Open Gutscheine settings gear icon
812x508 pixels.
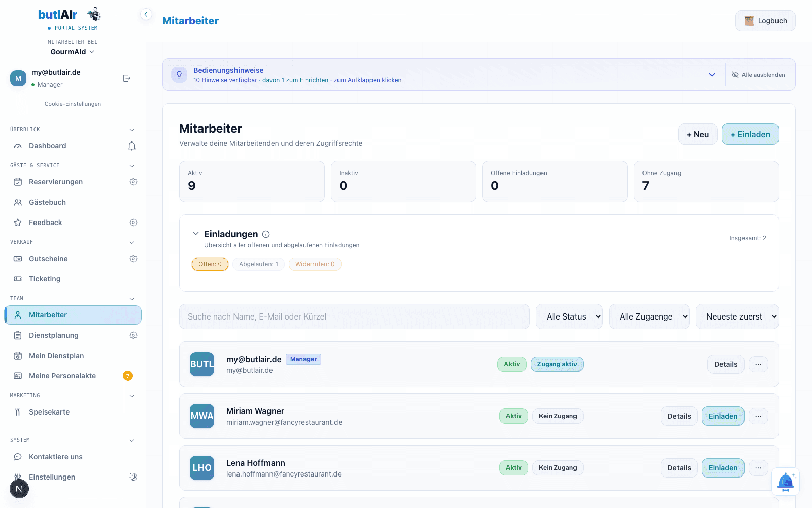click(133, 259)
